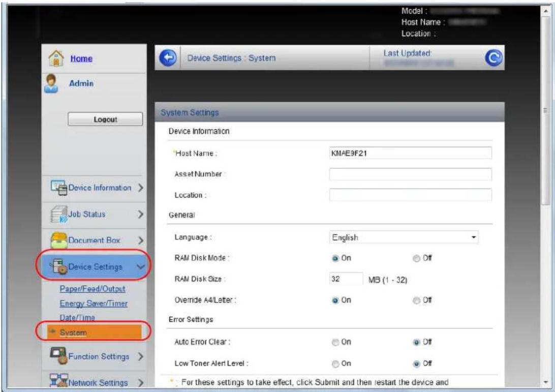This screenshot has width=555, height=392.
Task: Open the Paper/Feed/Output link
Action: click(92, 289)
